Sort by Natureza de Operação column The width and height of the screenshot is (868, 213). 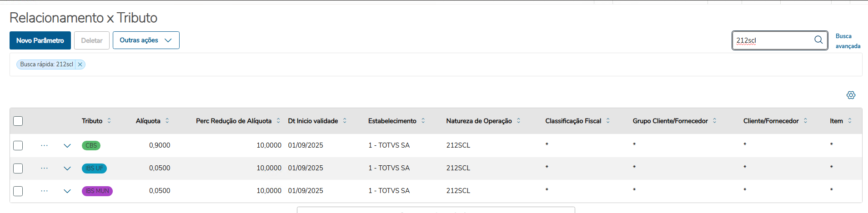(x=518, y=121)
